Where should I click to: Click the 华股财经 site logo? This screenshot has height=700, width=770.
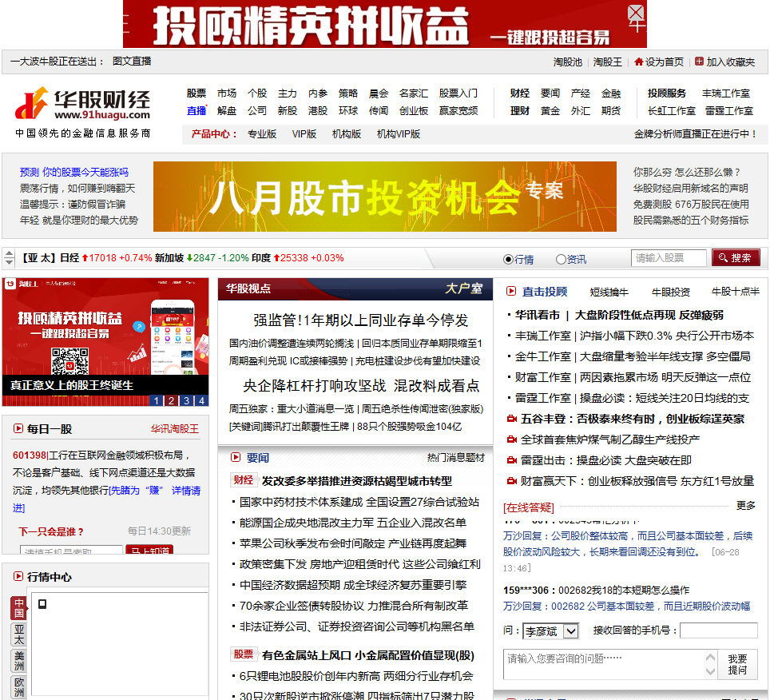82,104
